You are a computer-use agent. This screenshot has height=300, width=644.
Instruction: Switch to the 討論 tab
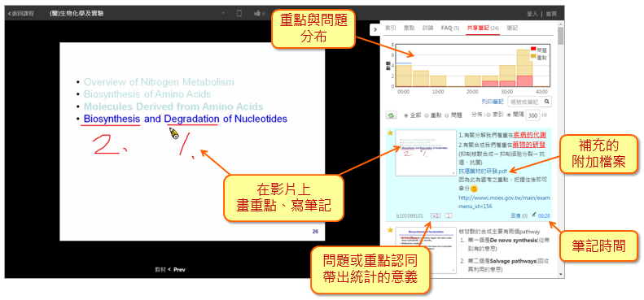click(x=427, y=28)
